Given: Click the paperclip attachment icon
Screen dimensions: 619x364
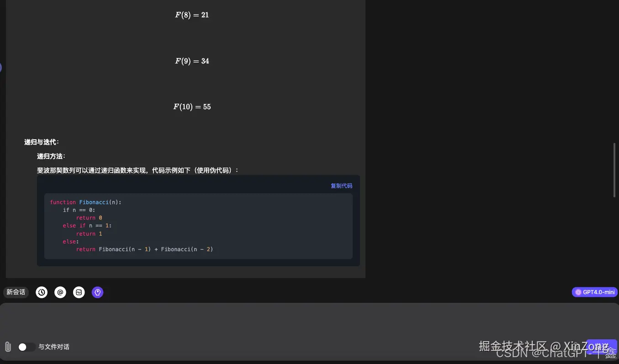Looking at the screenshot, I should click(7, 347).
